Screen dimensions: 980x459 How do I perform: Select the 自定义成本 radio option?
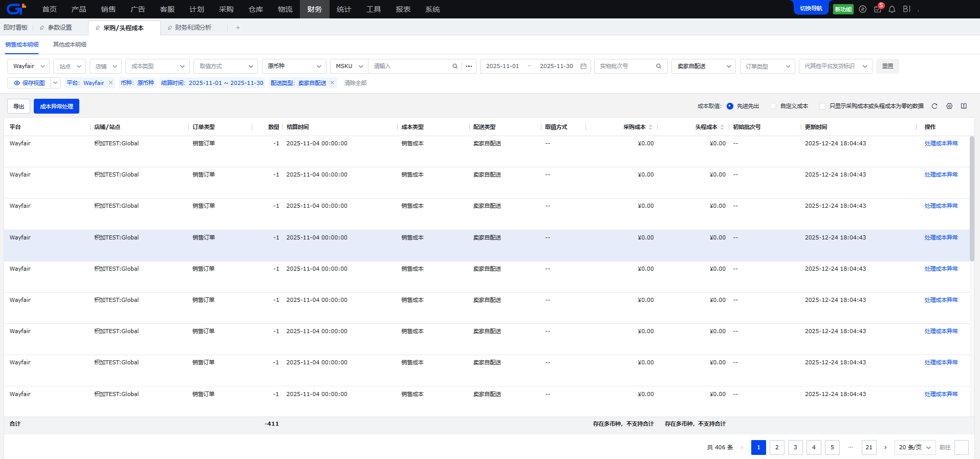773,106
